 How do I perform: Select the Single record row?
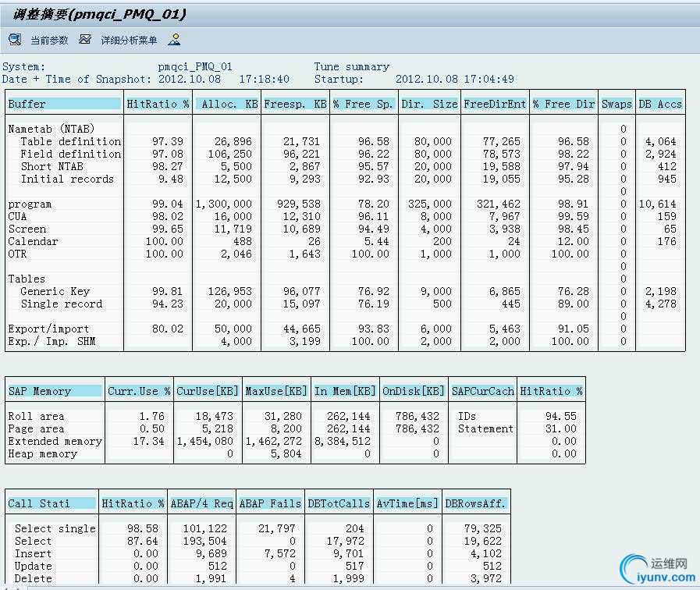[345, 304]
